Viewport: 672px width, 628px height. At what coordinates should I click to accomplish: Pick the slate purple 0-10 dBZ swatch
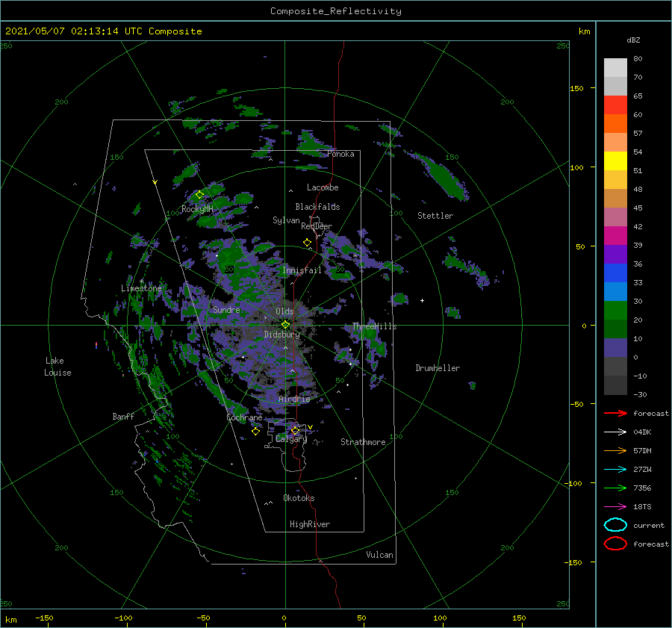(615, 348)
